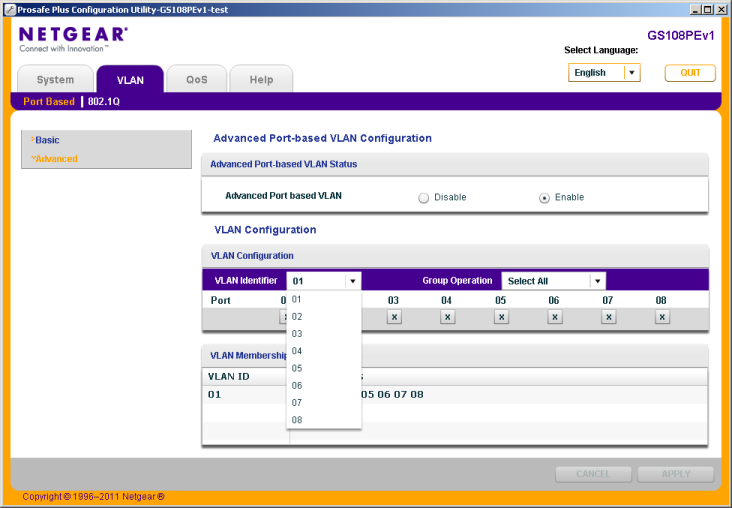Select Enable for Advanced Port based VLAN
This screenshot has width=732, height=508.
pyautogui.click(x=544, y=198)
